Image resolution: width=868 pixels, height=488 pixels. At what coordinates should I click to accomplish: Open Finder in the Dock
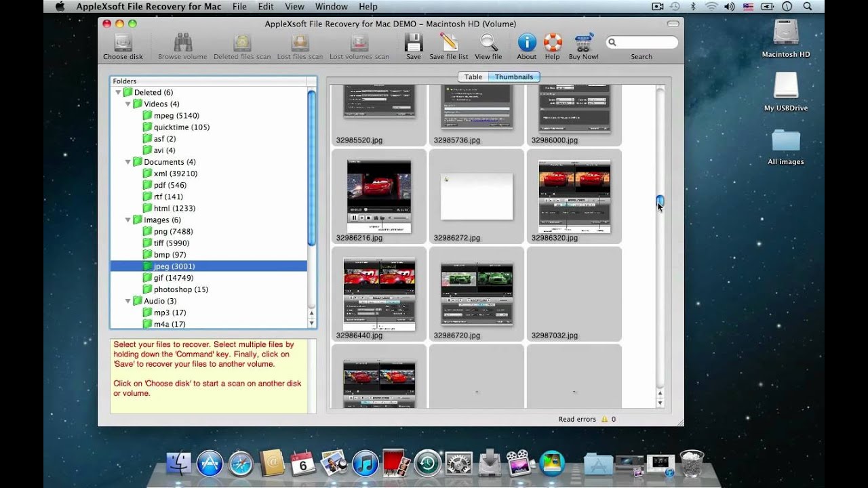click(179, 464)
